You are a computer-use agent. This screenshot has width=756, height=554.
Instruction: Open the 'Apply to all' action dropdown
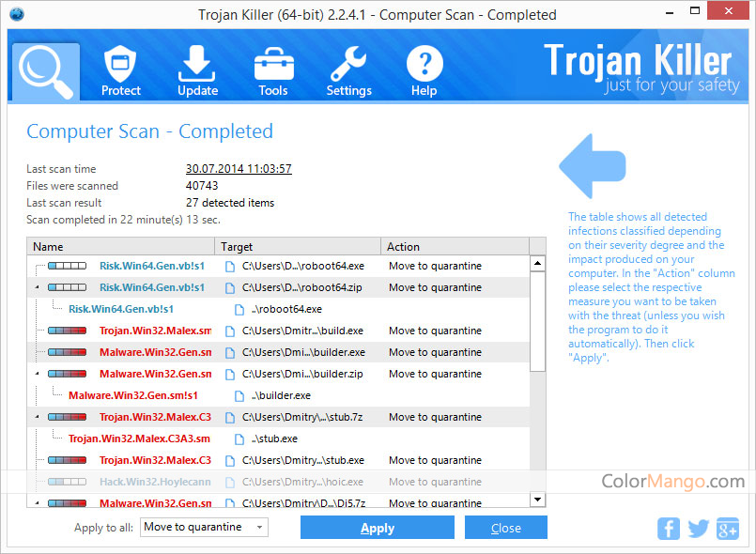(204, 527)
